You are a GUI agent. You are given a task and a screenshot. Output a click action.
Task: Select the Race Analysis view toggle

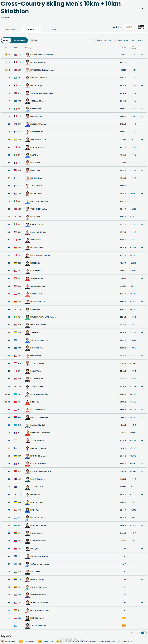coord(20,40)
